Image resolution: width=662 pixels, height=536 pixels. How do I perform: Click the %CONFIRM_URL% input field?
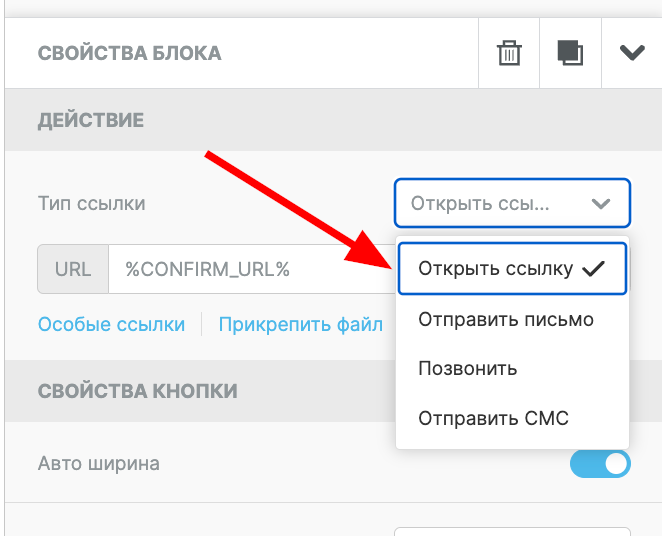250,269
